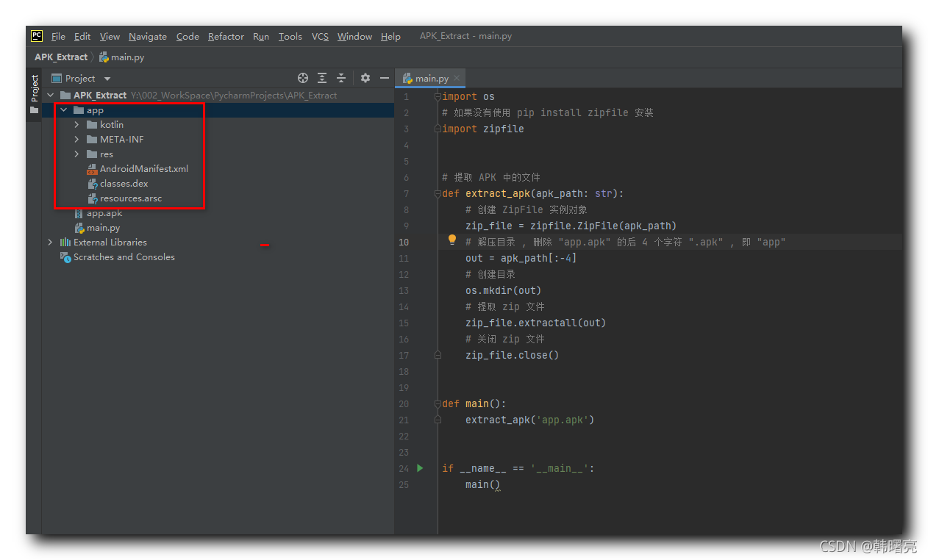Click the External Libraries icon
The width and height of the screenshot is (928, 560).
tap(65, 243)
